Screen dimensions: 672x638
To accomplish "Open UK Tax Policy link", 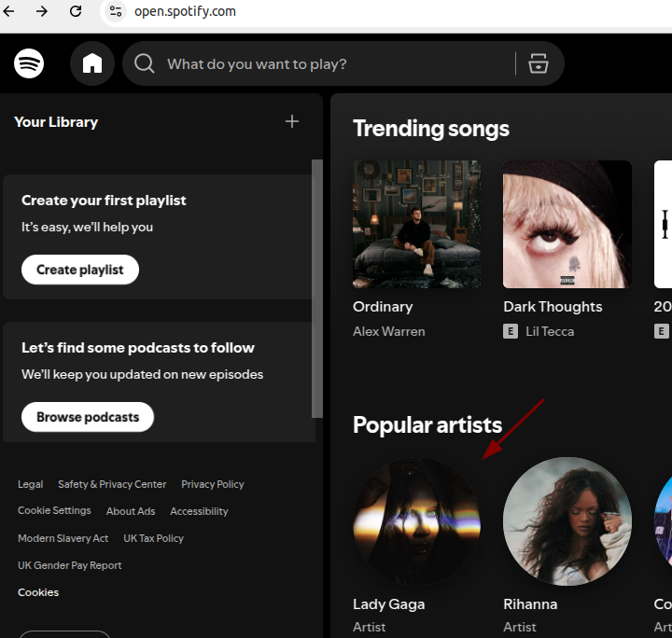I will pos(153,538).
